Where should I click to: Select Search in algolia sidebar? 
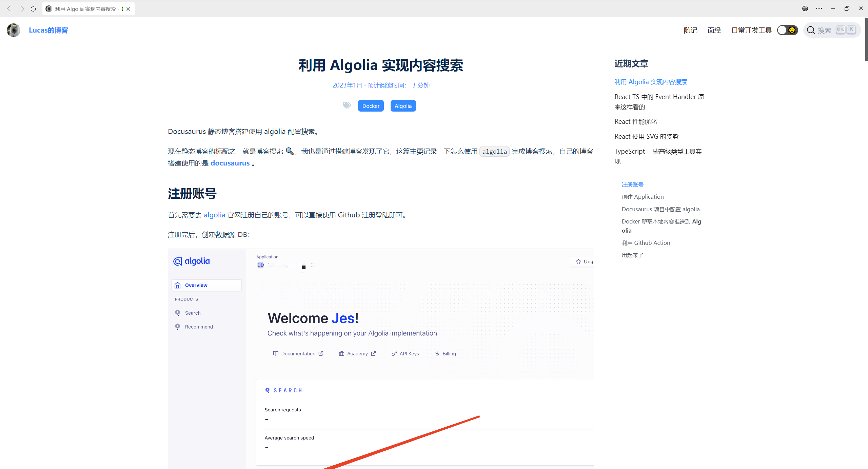click(193, 313)
